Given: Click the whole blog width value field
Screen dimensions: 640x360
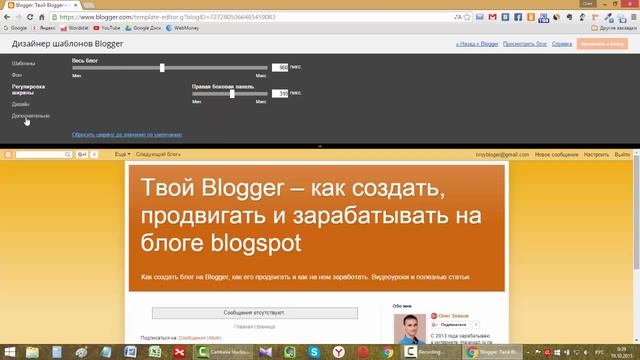Looking at the screenshot, I should [280, 67].
